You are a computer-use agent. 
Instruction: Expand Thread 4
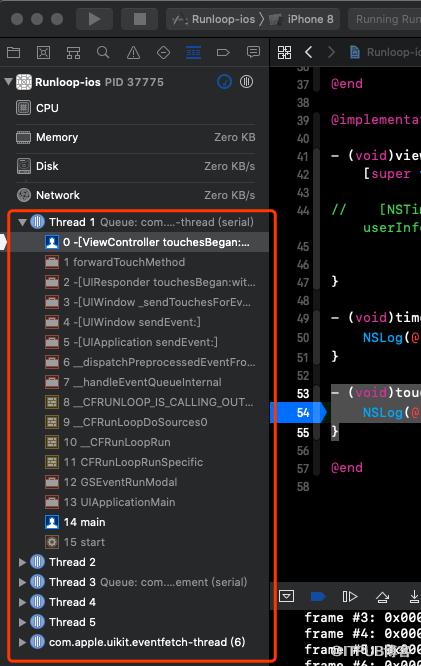click(23, 602)
